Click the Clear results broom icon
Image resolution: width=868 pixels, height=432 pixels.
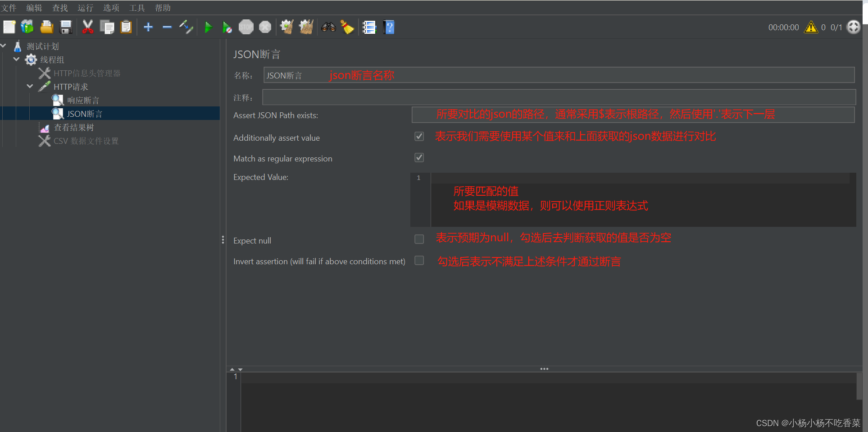pos(286,27)
